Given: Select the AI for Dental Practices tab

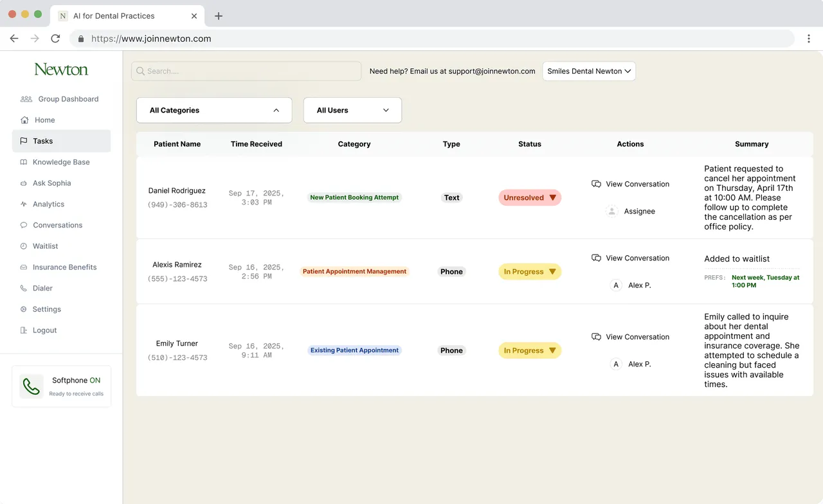Looking at the screenshot, I should (x=127, y=16).
